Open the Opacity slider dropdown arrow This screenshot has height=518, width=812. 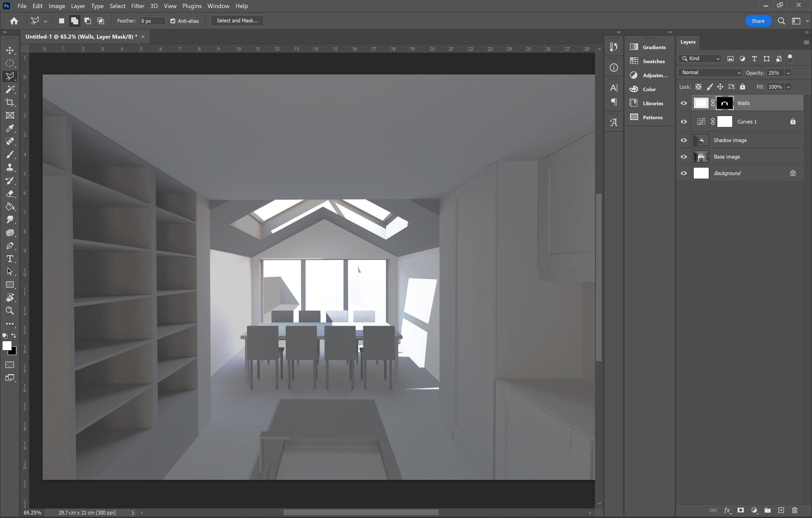click(788, 73)
